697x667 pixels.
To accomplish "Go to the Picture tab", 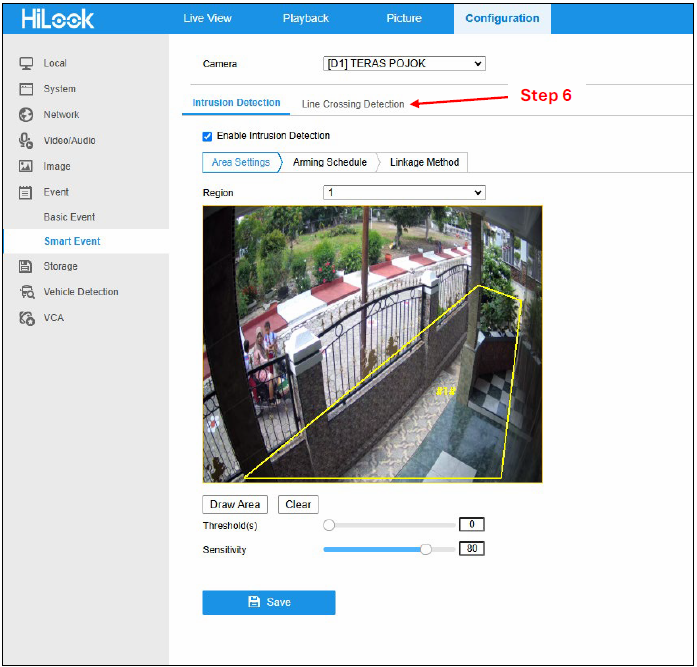I will coord(404,18).
